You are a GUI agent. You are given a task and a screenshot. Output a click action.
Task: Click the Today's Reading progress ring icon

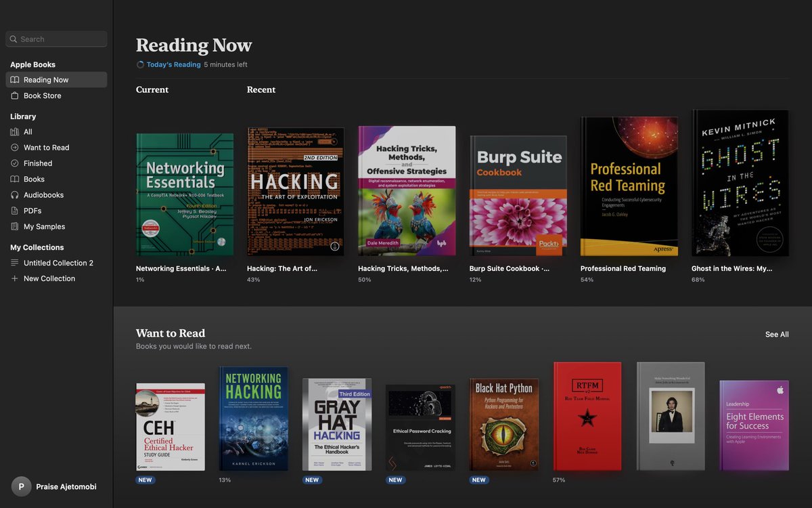click(140, 65)
